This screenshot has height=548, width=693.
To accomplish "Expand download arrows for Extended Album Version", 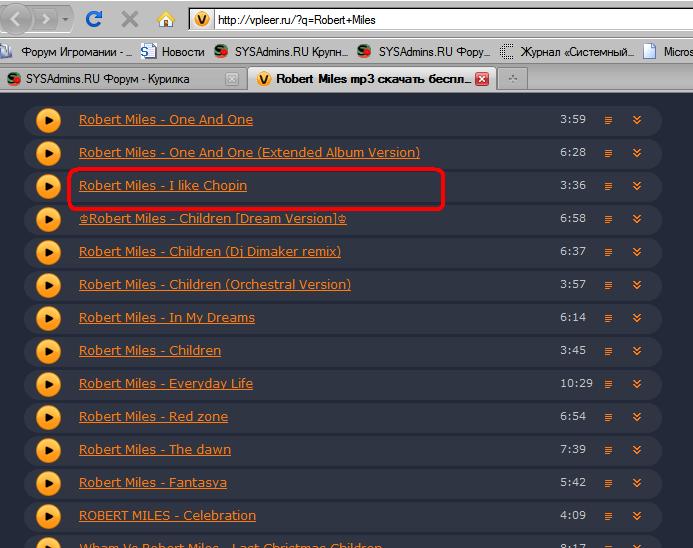I will pos(637,153).
